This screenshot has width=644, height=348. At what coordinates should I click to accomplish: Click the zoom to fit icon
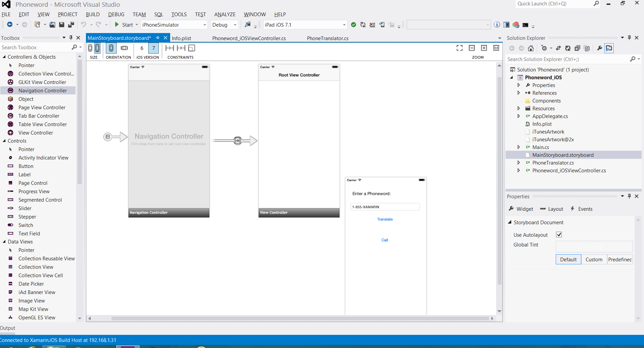pyautogui.click(x=459, y=48)
